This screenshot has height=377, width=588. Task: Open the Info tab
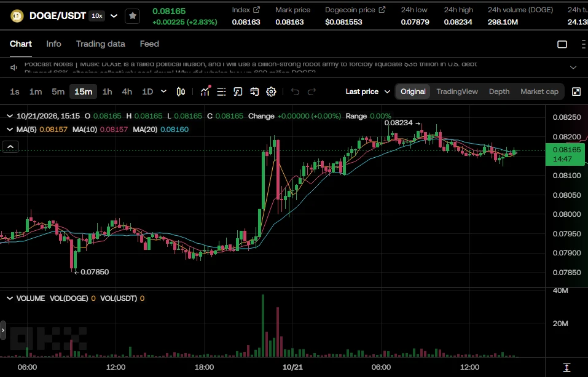(x=53, y=44)
